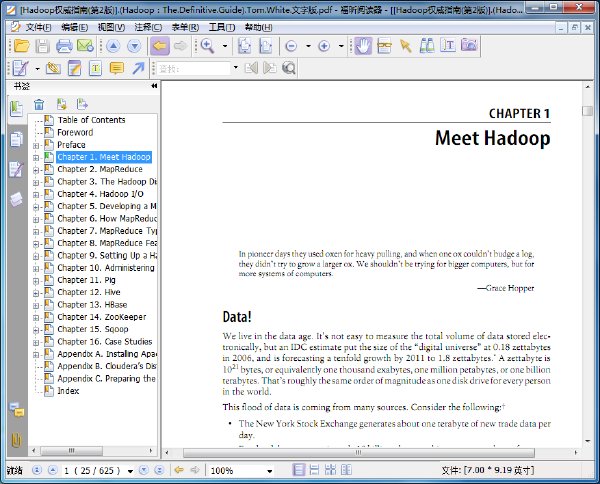Go to previous page with the up arrow
Screen dimensions: 600x484
pos(113,46)
